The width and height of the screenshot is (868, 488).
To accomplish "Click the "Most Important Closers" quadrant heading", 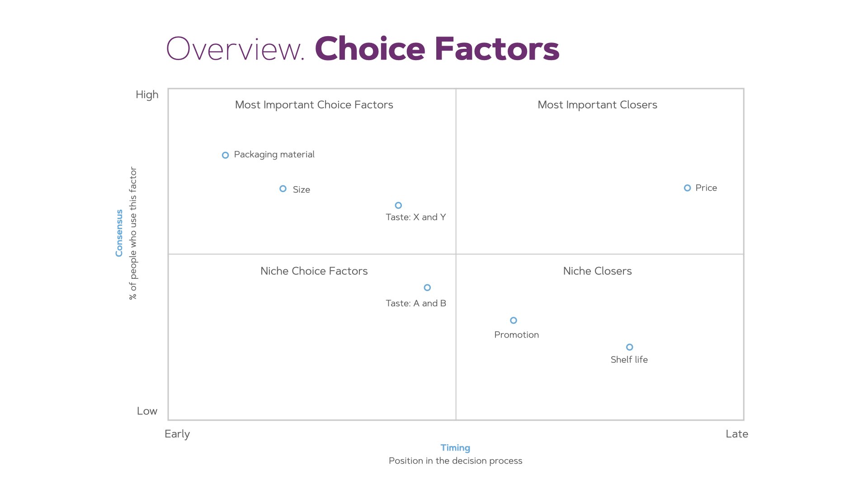I will (597, 105).
